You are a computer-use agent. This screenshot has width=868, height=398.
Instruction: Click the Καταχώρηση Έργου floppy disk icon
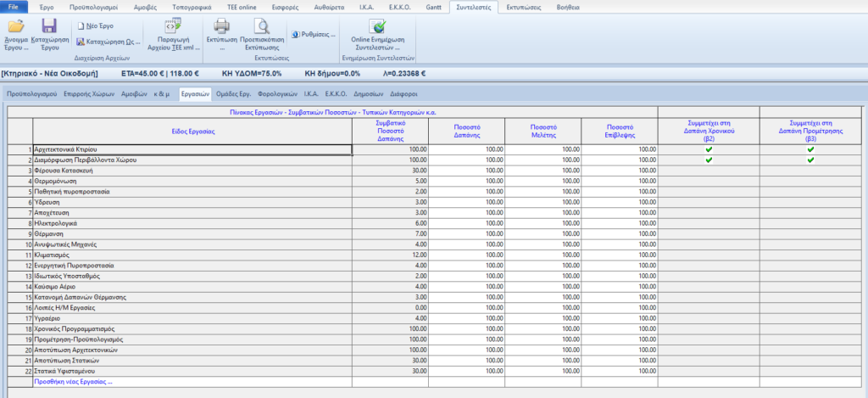coord(49,26)
